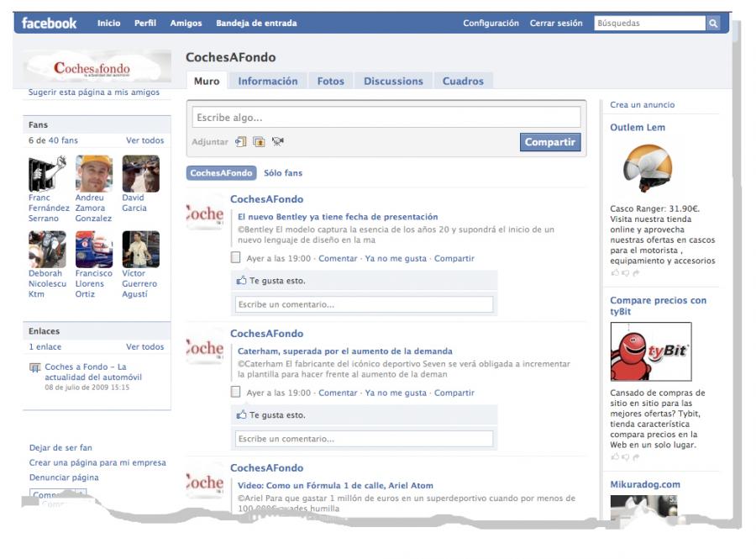Image resolution: width=756 pixels, height=559 pixels.
Task: Click in the Escribe algo text field
Action: click(386, 118)
